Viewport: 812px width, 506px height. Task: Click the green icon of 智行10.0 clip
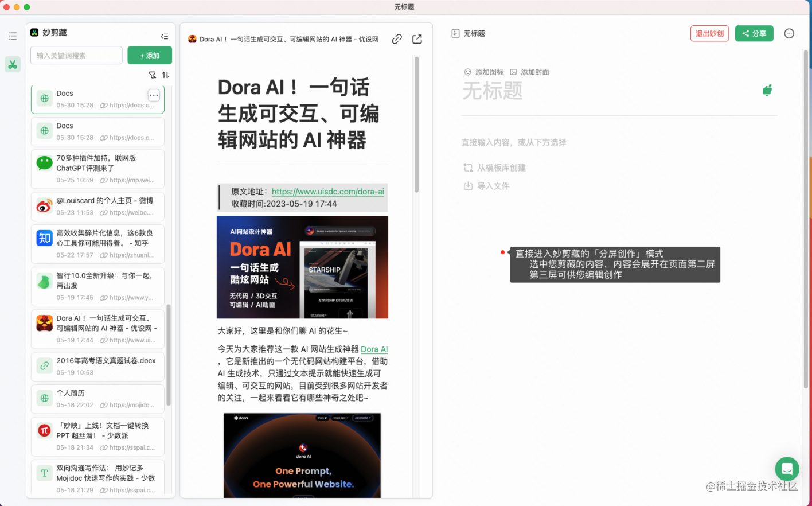pyautogui.click(x=45, y=281)
